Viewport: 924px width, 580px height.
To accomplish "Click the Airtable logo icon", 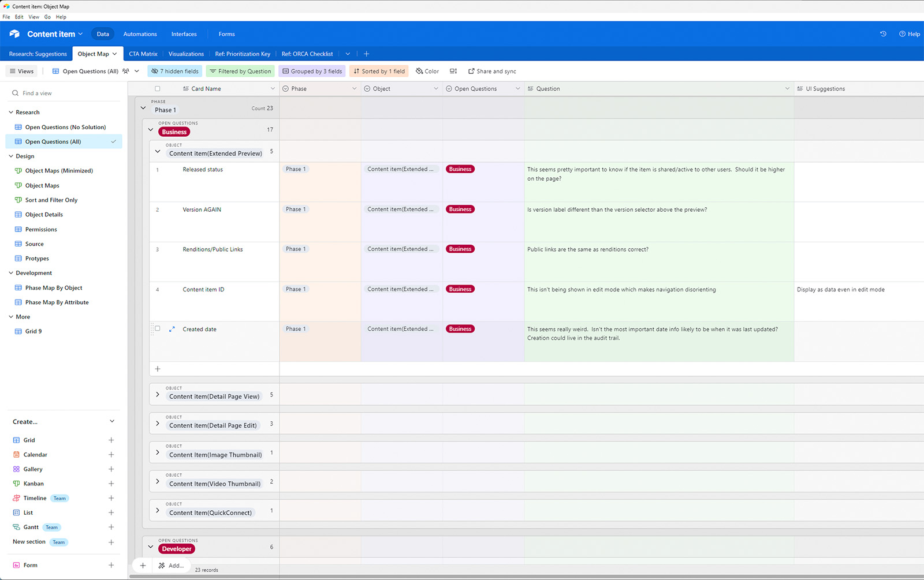I will (x=14, y=34).
